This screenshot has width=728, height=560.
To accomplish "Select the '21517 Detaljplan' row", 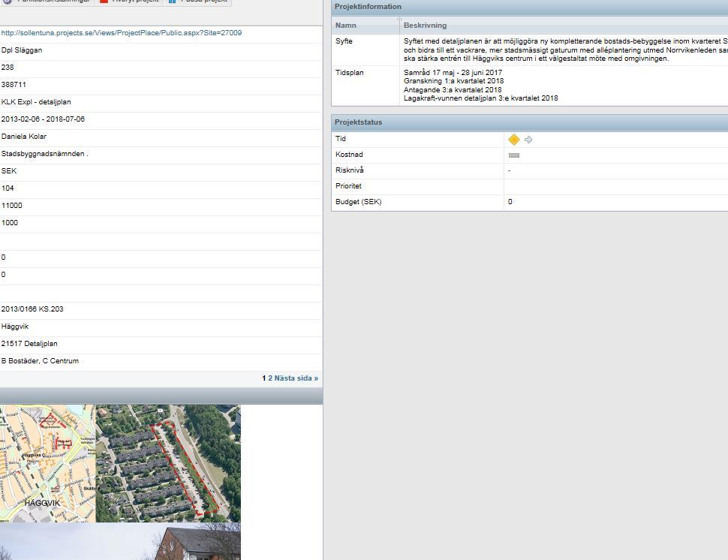I will pos(161,344).
